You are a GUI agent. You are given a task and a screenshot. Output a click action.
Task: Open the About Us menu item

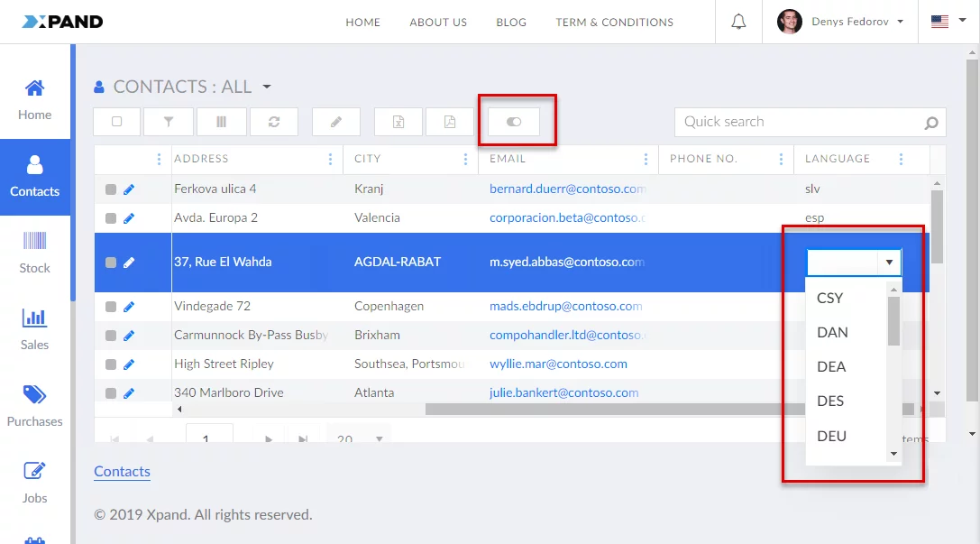(438, 23)
